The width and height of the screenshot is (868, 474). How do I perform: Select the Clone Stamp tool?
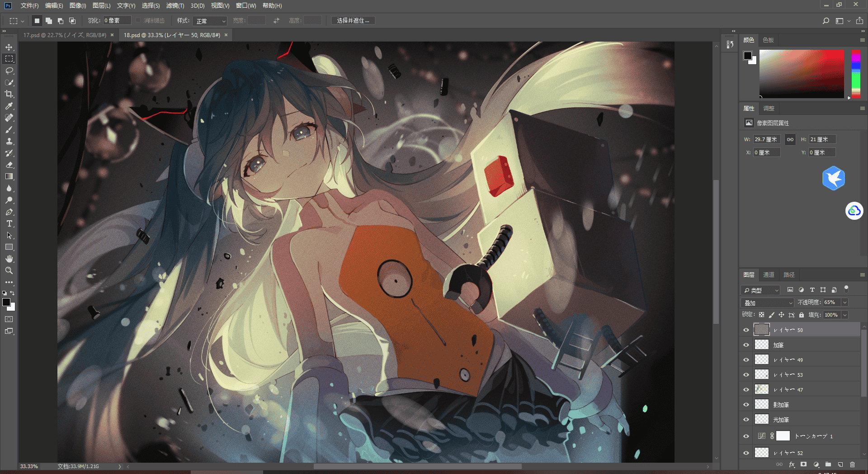point(9,141)
